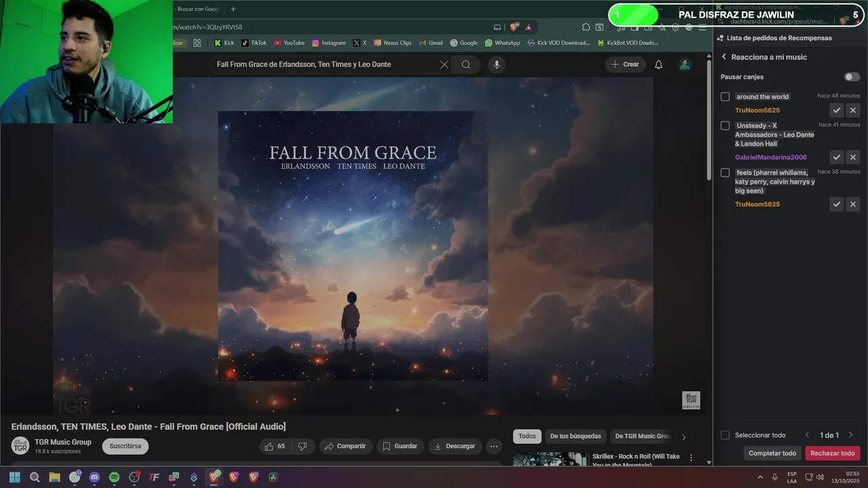
Task: Open the Brave Shields icon in address bar
Action: (x=515, y=27)
